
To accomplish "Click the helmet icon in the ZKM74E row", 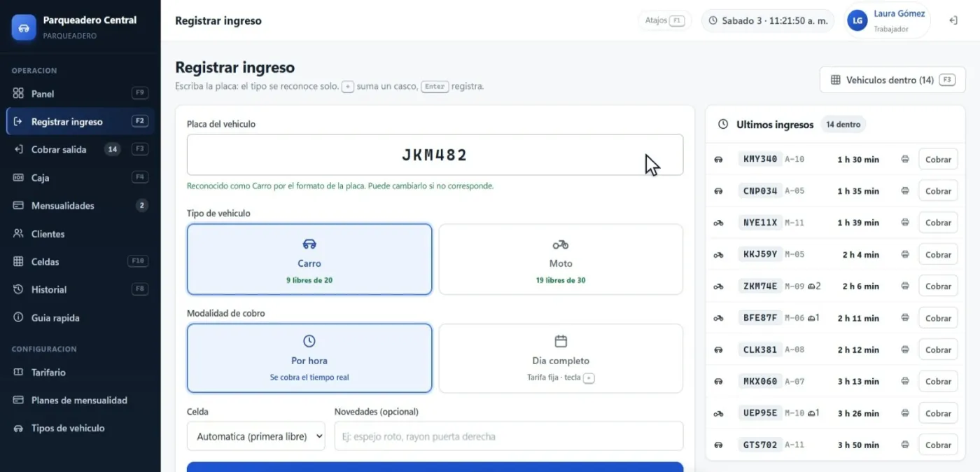I will pos(811,286).
